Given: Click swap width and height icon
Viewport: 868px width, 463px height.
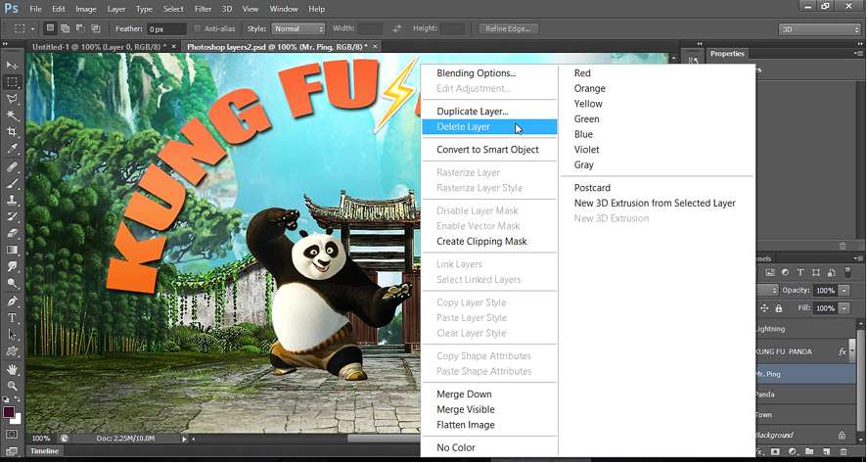Looking at the screenshot, I should 397,28.
